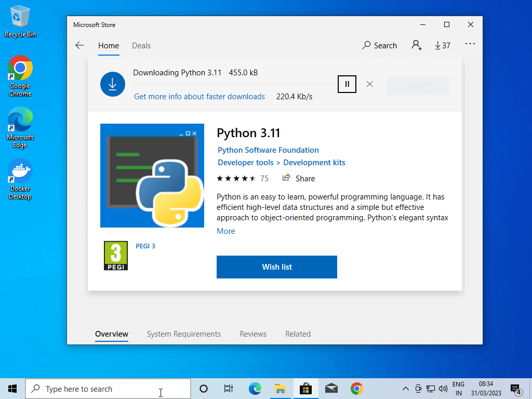Click the greyed-out Launch button

point(418,86)
